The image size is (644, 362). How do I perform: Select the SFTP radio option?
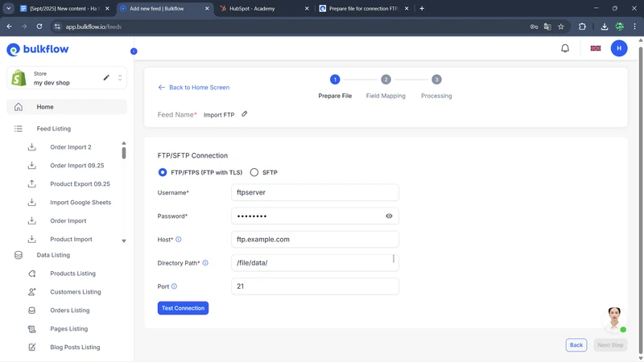[254, 172]
